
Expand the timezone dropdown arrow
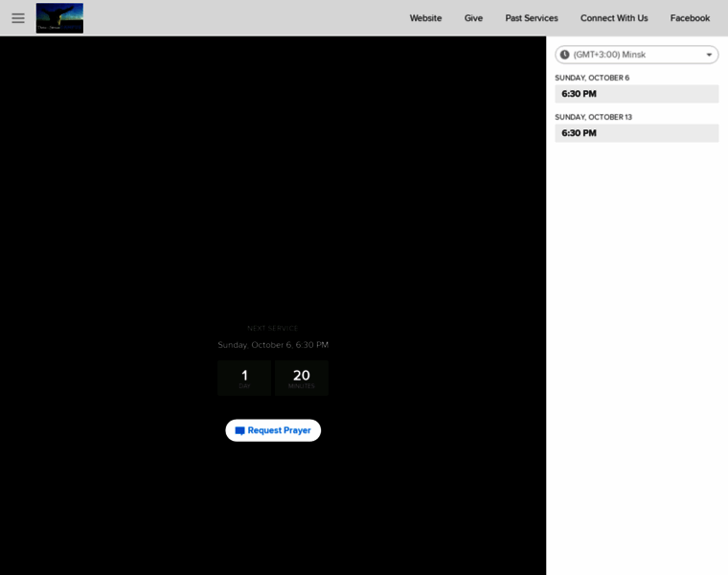click(x=709, y=55)
